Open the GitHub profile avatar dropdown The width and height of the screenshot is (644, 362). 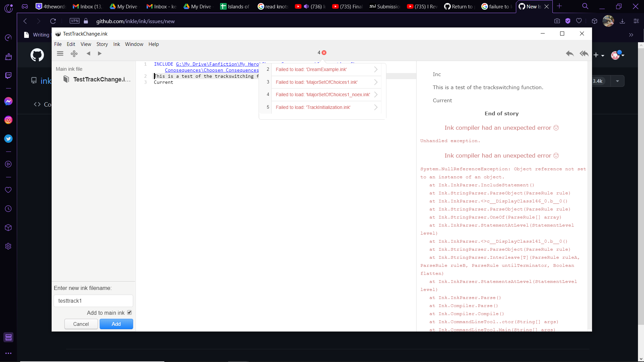(x=618, y=55)
